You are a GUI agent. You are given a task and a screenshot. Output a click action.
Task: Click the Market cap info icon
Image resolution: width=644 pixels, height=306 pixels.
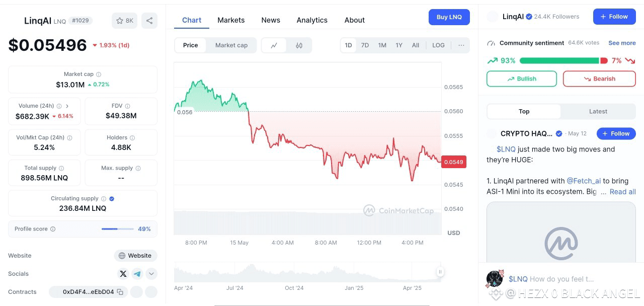coord(99,74)
